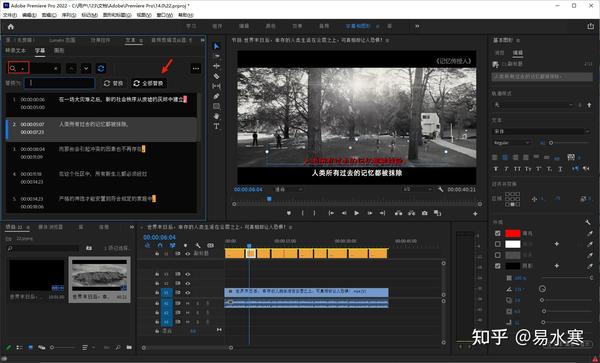This screenshot has width=600, height=363.
Task: Click the refresh captions icon beside search
Action: coord(101,69)
